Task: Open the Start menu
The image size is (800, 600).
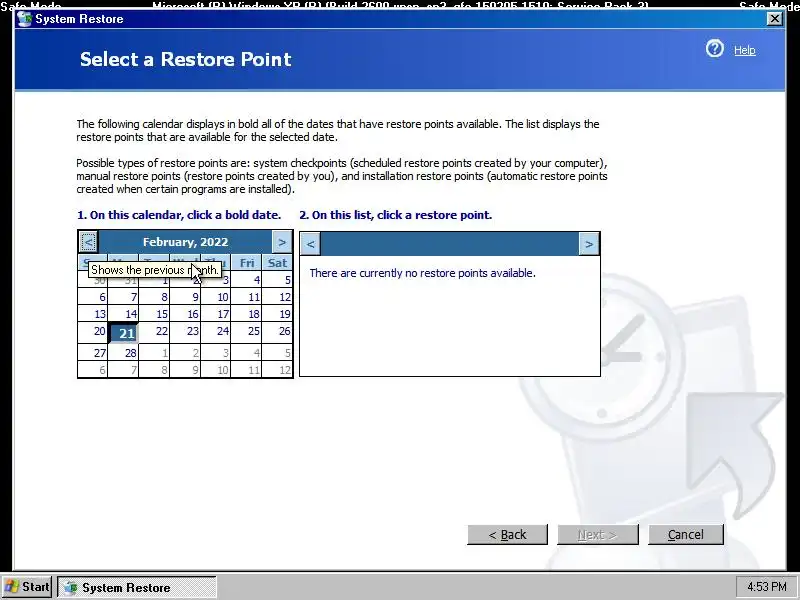Action: pyautogui.click(x=27, y=587)
